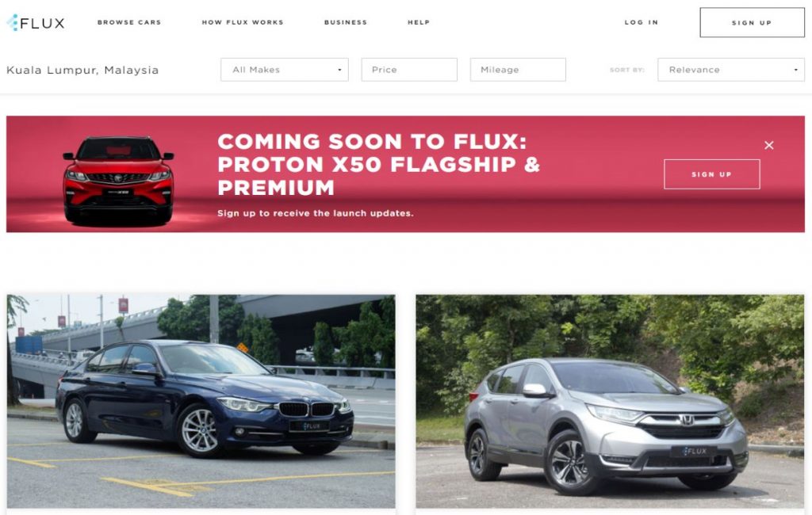The width and height of the screenshot is (812, 515).
Task: Click the Sign Up button in header
Action: [x=752, y=22]
